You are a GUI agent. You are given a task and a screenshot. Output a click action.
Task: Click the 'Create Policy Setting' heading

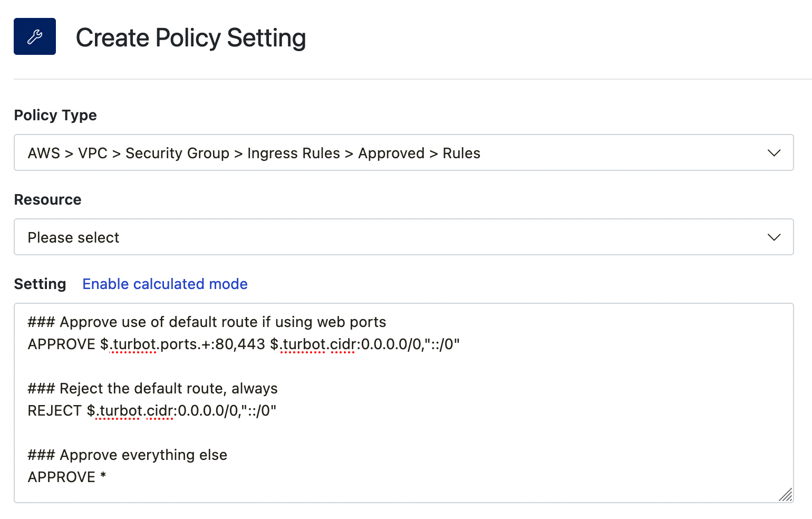pos(191,38)
